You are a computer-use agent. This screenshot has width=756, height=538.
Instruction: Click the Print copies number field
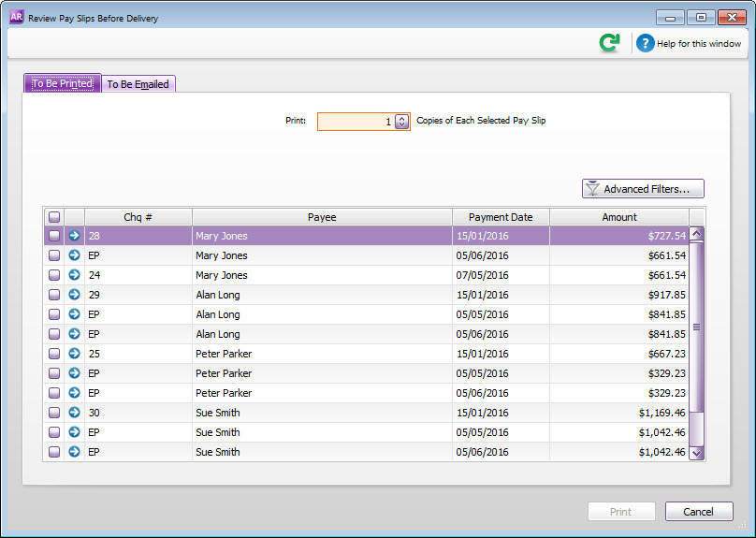tap(356, 122)
